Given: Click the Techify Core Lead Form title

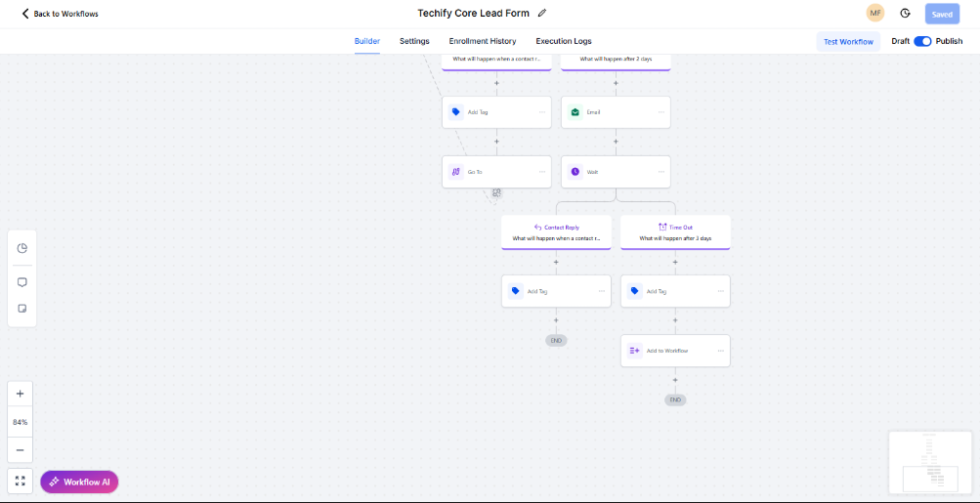Looking at the screenshot, I should [x=473, y=13].
